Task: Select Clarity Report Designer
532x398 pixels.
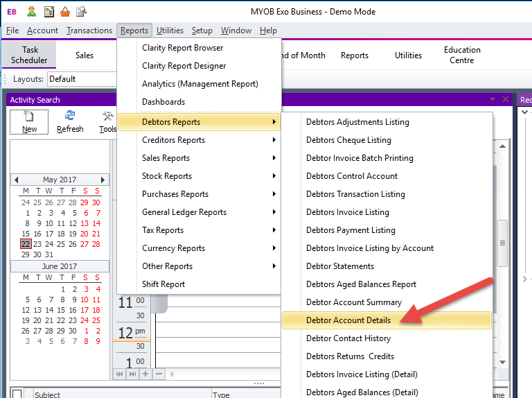Action: coord(199,66)
